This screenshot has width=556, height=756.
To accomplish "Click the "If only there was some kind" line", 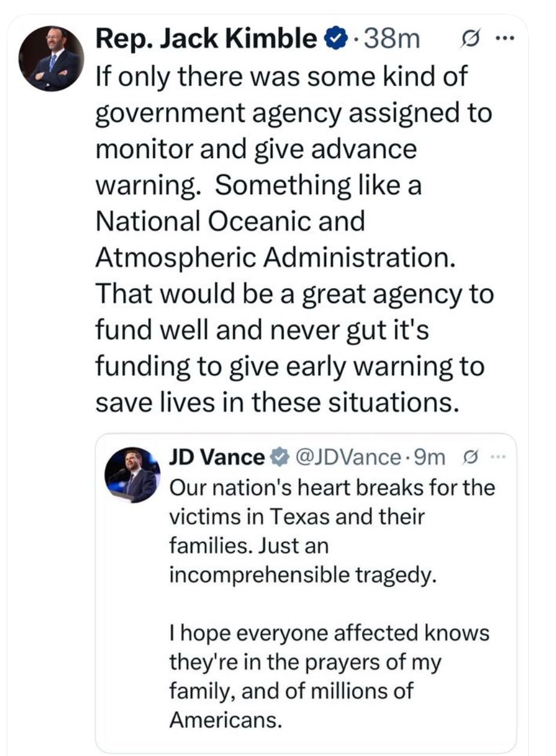I will (x=281, y=76).
